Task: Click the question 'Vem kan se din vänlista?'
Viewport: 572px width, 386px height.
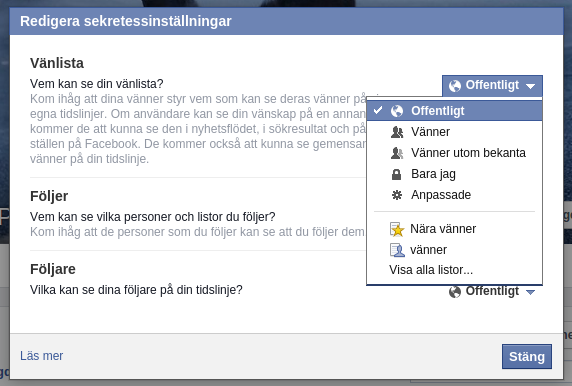Action: pos(97,84)
